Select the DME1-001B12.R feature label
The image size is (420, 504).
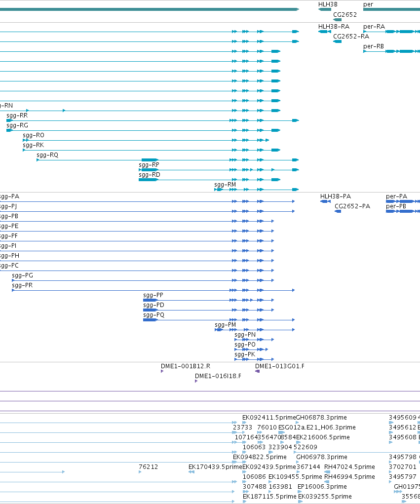tap(186, 366)
